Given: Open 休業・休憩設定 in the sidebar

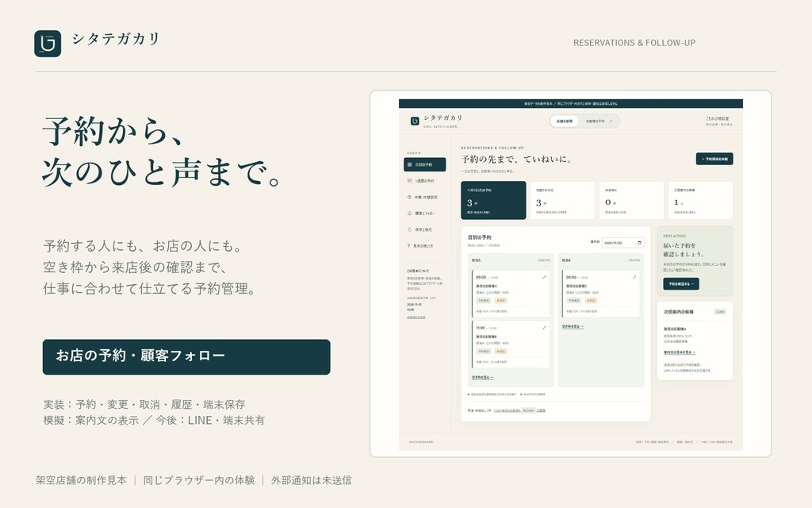Looking at the screenshot, I should (x=425, y=197).
